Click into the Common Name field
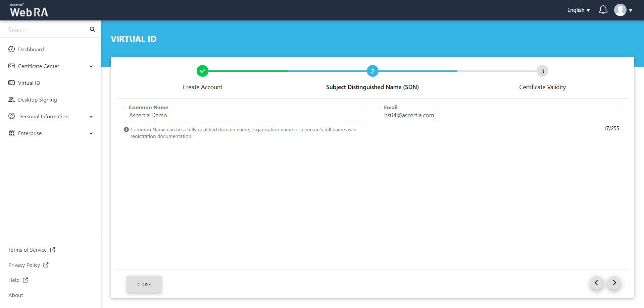 245,116
